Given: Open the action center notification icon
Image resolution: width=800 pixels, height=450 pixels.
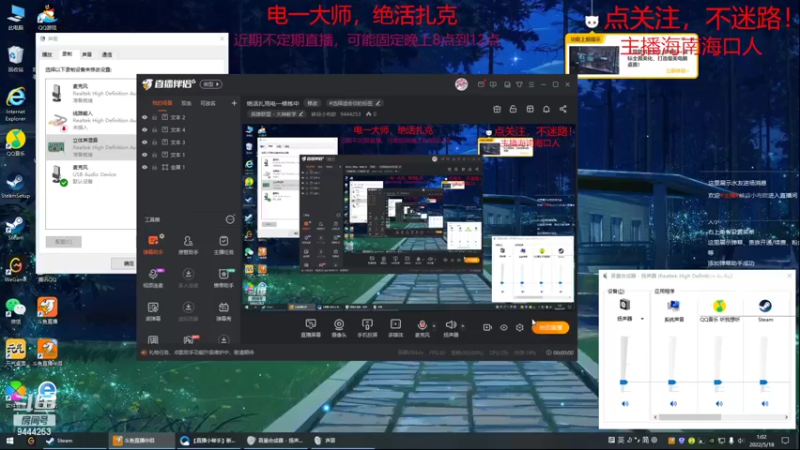Looking at the screenshot, I should 786,440.
